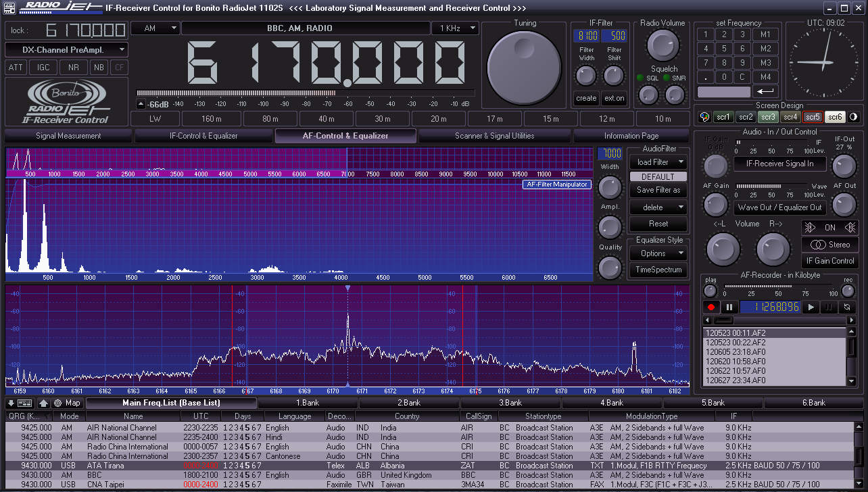Pause the AF-Recorder
Screen dimensions: 868x492
pos(729,307)
